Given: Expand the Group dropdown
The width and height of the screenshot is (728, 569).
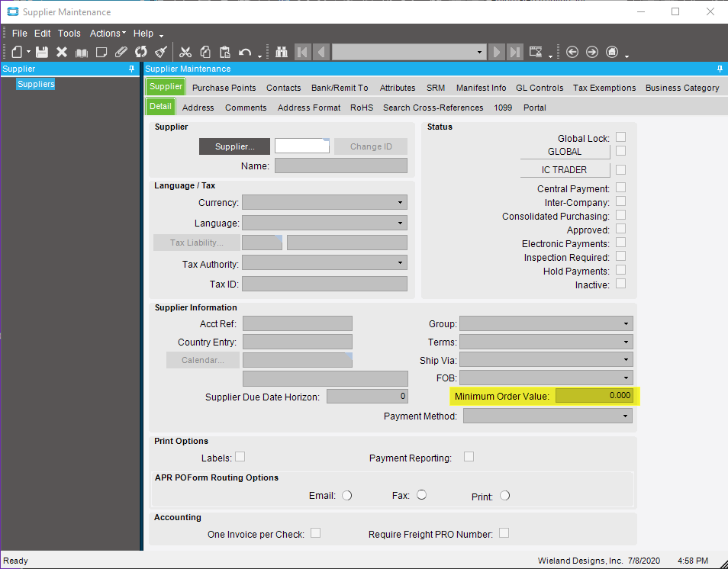Looking at the screenshot, I should point(626,324).
